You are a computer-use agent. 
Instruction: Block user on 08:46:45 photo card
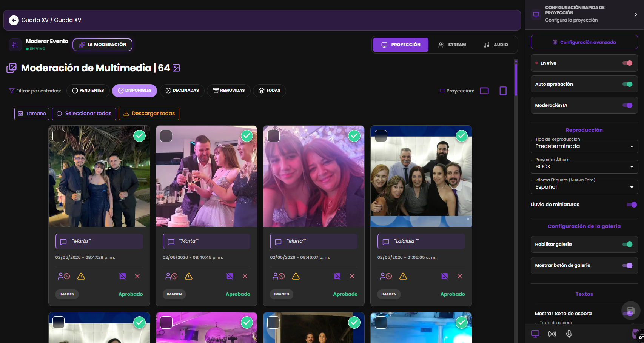[171, 276]
